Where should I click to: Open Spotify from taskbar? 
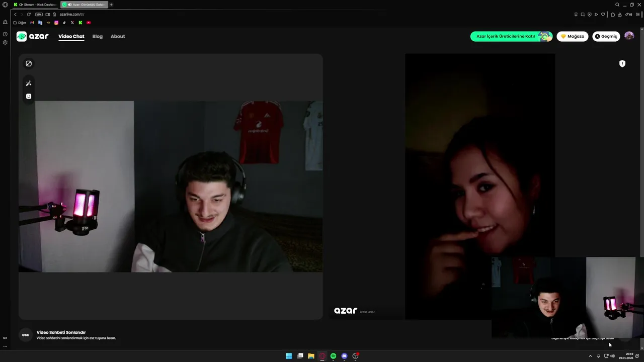pos(333,356)
